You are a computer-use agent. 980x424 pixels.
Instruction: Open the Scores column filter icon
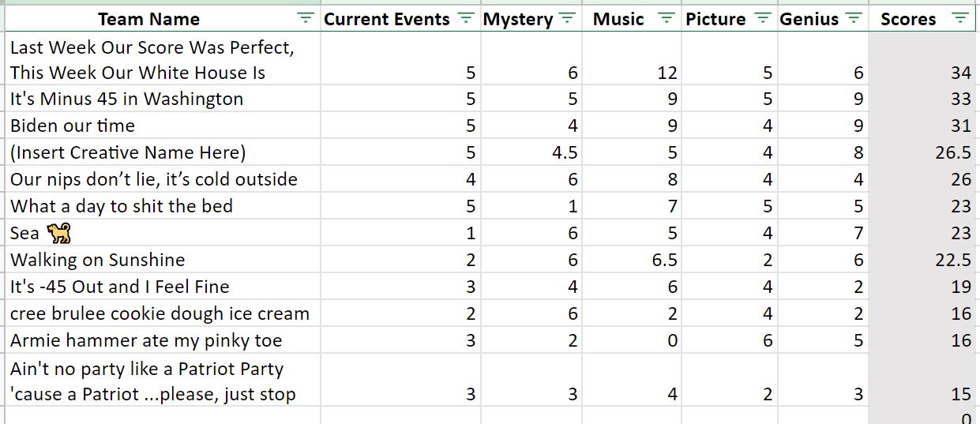960,19
